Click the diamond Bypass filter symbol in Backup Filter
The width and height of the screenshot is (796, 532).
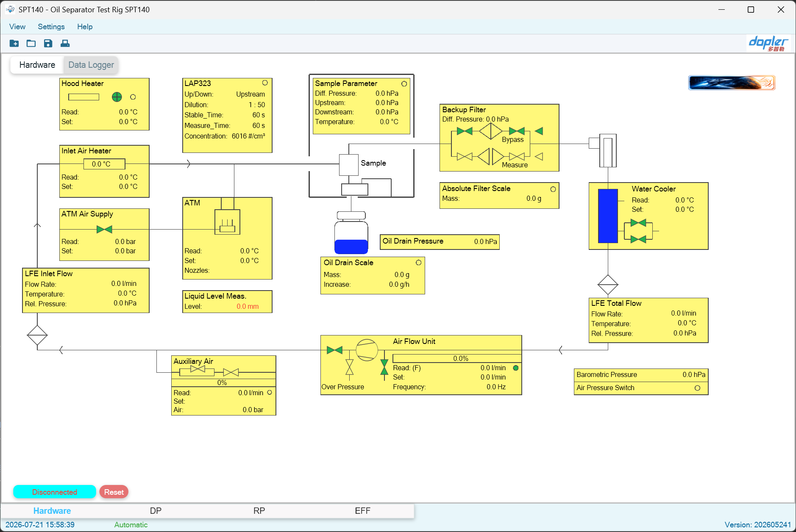[491, 131]
